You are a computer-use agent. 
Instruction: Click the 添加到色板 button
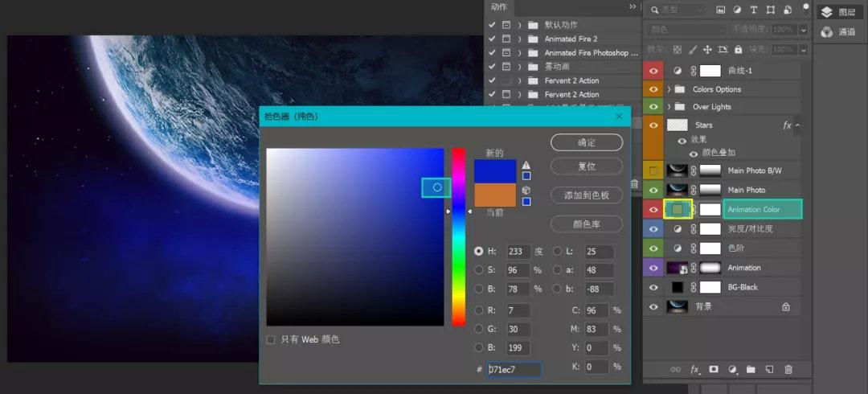587,195
